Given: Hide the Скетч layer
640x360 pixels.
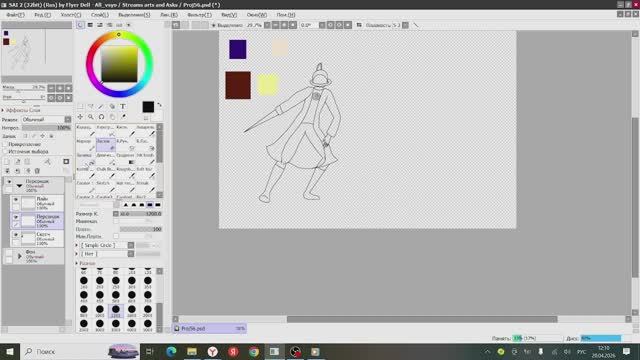Looking at the screenshot, I should click(x=16, y=235).
